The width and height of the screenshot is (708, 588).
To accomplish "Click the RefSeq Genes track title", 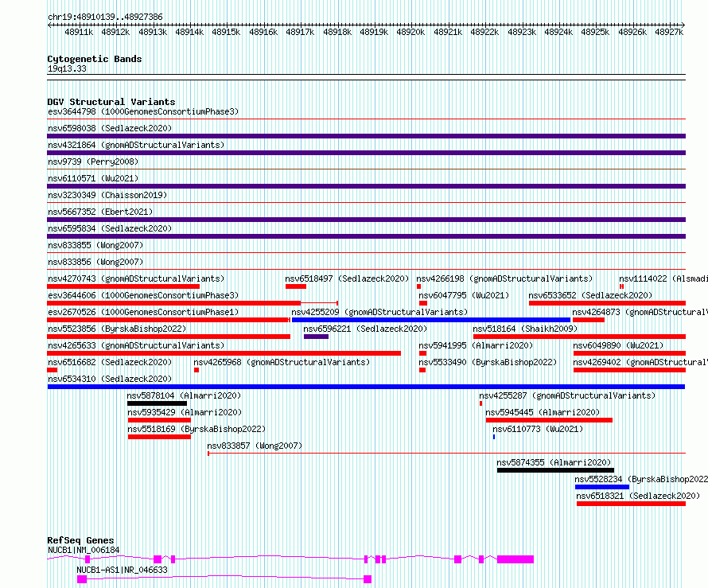I will 80,540.
